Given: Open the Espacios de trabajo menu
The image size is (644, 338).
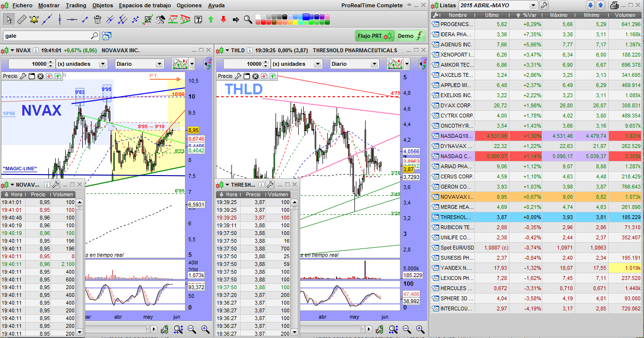Looking at the screenshot, I should (145, 5).
